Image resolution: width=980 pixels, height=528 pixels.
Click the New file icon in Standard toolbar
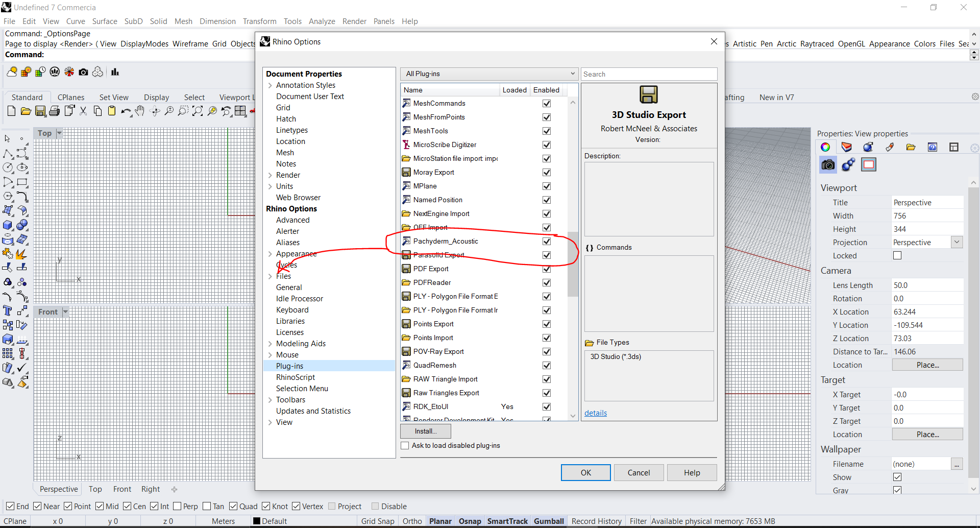tap(11, 111)
